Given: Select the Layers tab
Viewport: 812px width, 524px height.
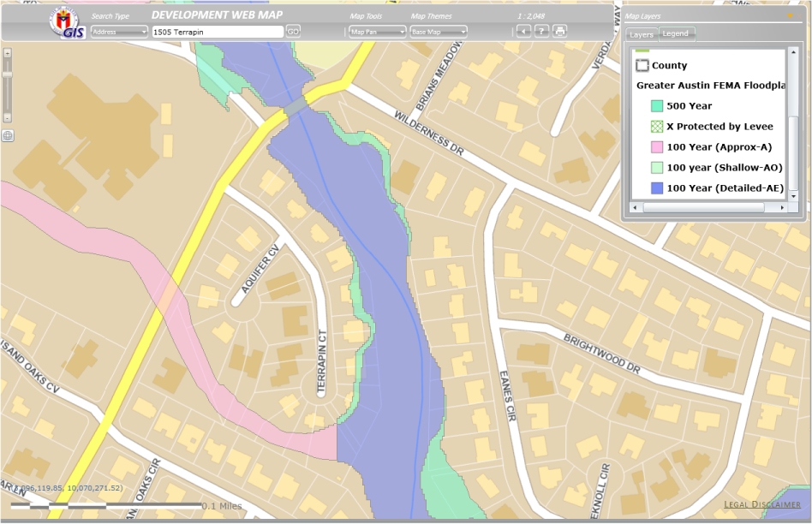Looking at the screenshot, I should point(641,34).
